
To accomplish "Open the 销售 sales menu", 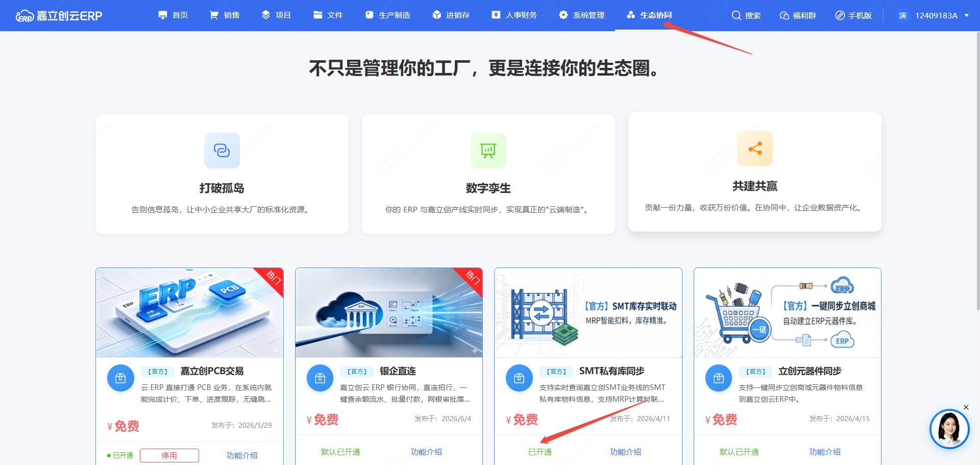I will 225,15.
